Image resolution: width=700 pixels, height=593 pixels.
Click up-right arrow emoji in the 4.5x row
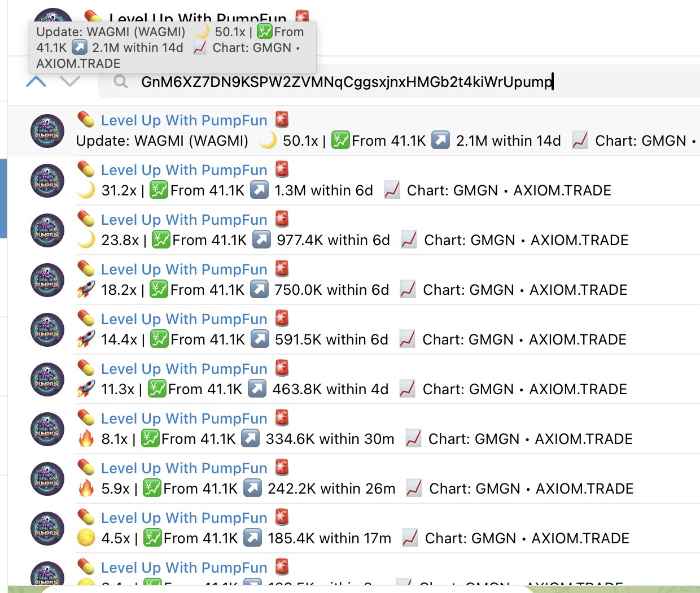coord(252,538)
